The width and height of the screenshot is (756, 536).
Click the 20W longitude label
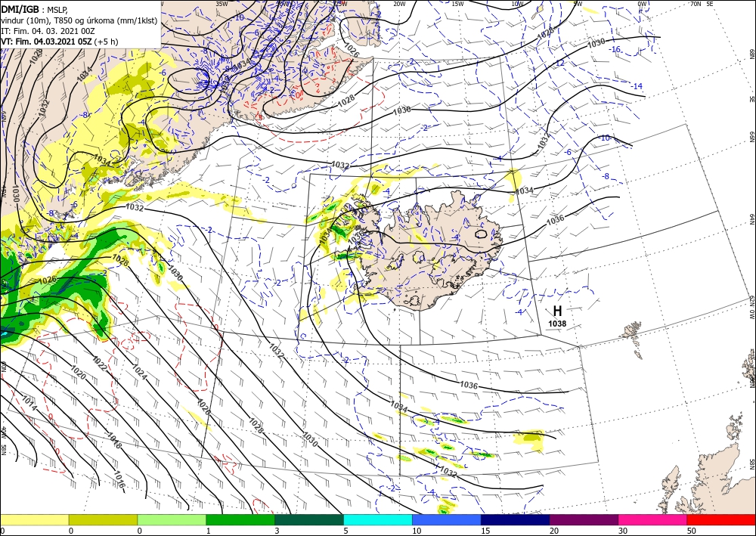[399, 4]
